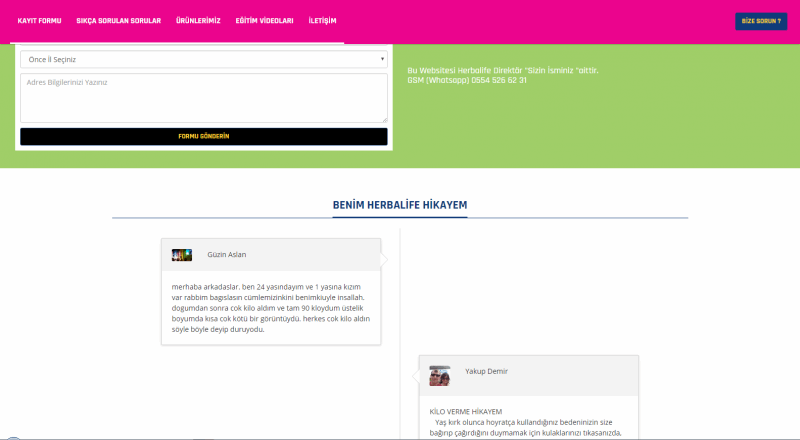Open the KAYIT FORMU menu item
The image size is (800, 440).
39,21
